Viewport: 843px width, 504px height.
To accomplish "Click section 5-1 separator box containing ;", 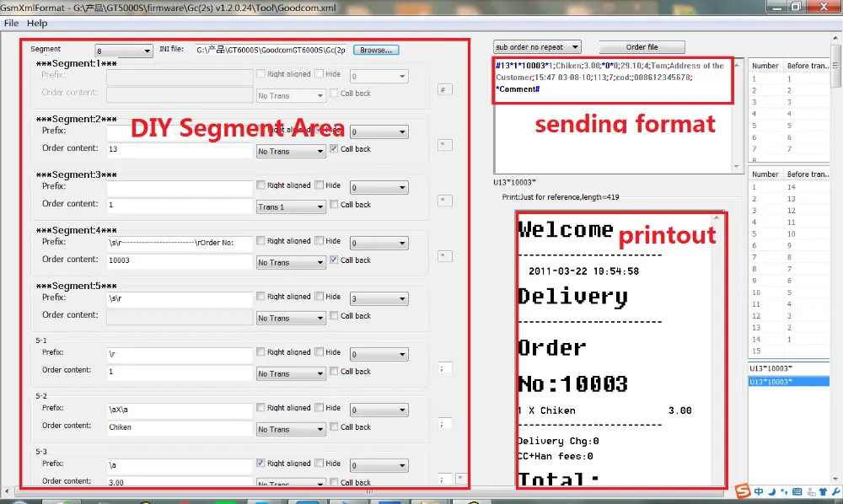I will (444, 368).
